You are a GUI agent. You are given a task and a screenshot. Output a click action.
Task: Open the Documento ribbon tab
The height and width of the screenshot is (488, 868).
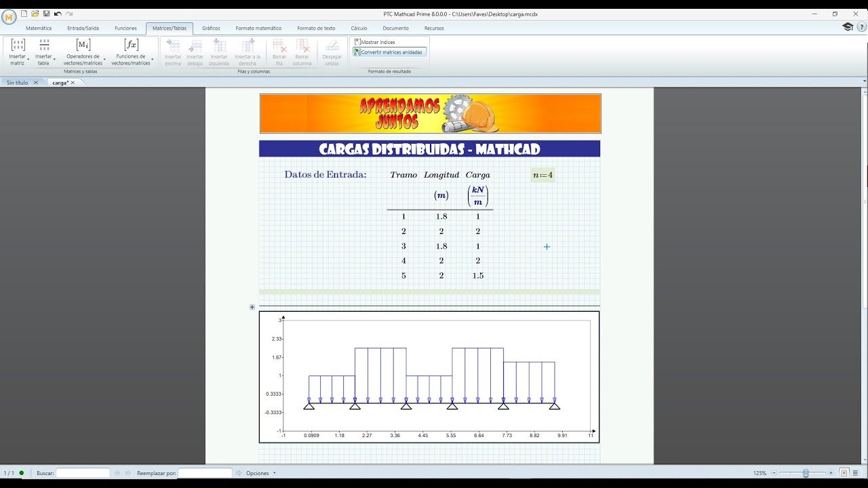coord(395,28)
